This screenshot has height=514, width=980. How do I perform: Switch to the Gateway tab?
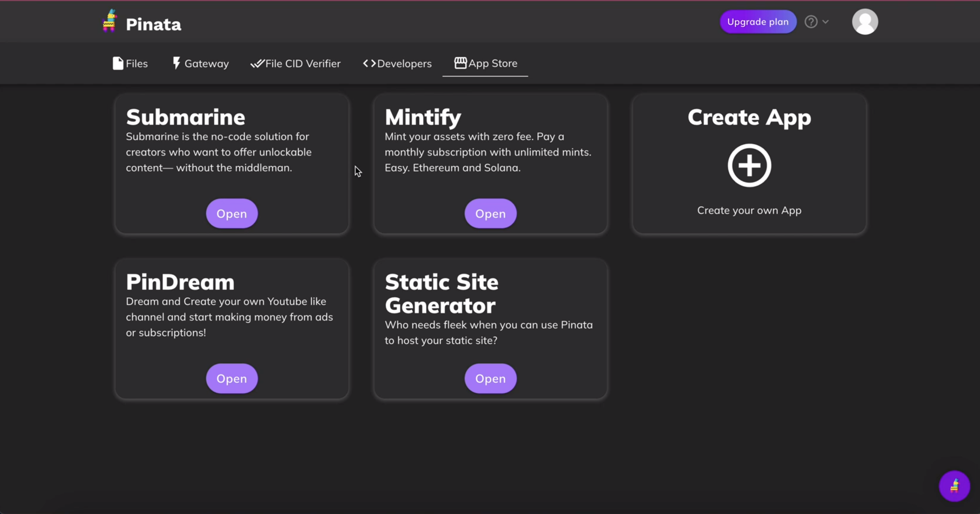click(x=201, y=63)
